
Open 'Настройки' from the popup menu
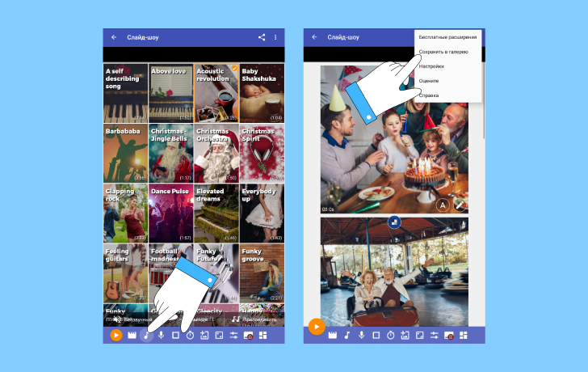coord(431,66)
